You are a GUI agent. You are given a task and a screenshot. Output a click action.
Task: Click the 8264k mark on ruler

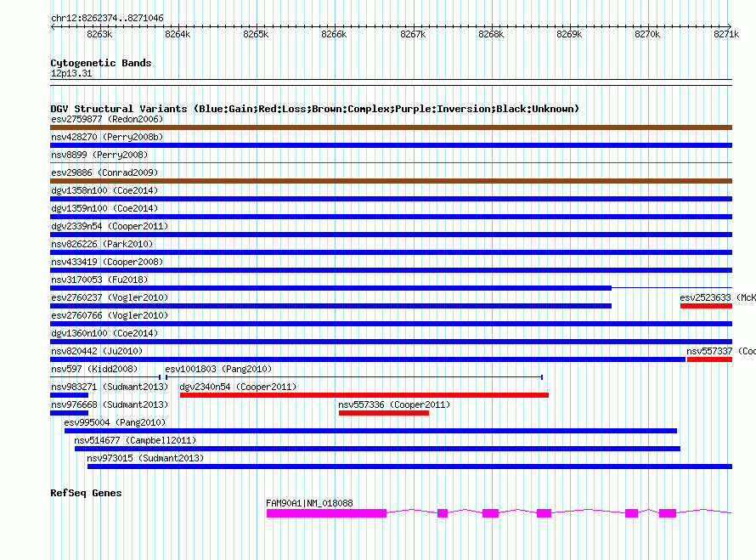(x=178, y=34)
